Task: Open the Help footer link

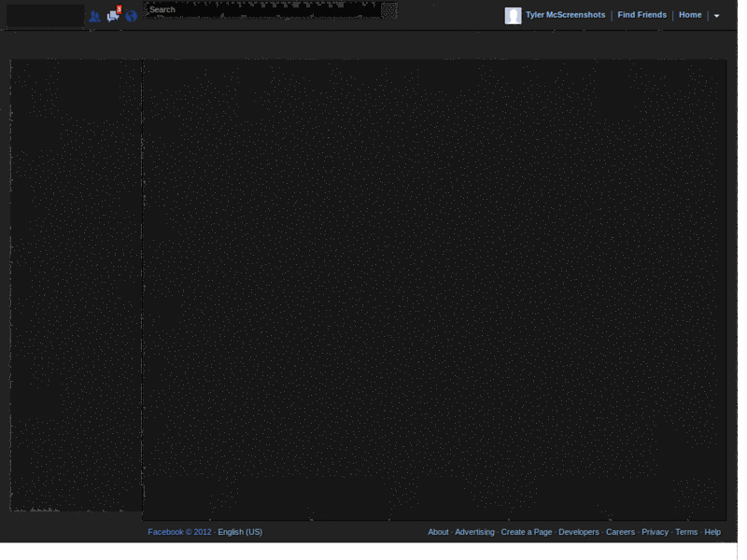Action: (x=712, y=532)
